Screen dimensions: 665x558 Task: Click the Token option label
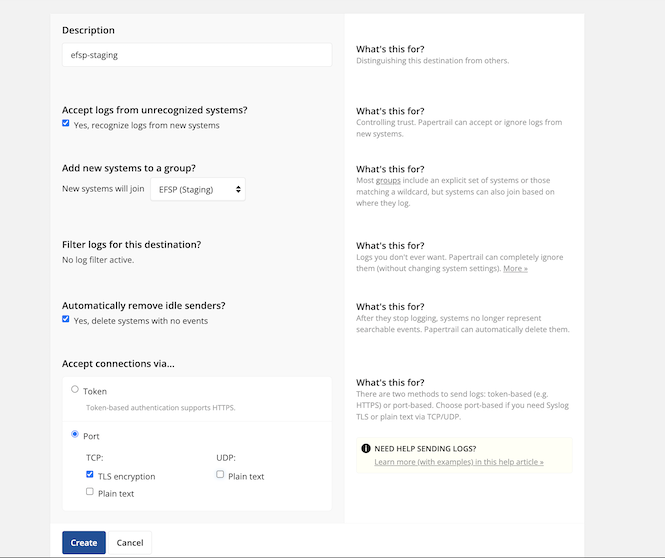pos(95,391)
